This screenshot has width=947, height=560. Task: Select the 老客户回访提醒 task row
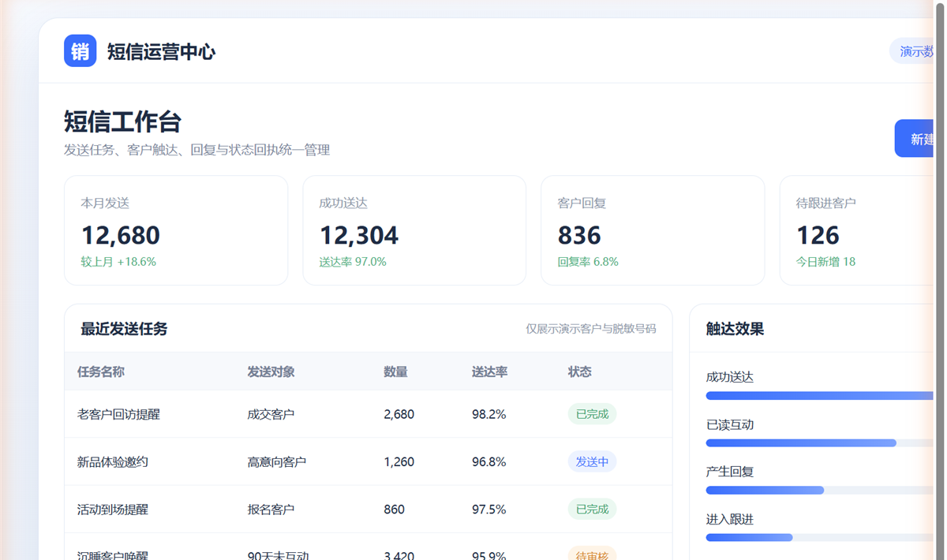[x=369, y=414]
